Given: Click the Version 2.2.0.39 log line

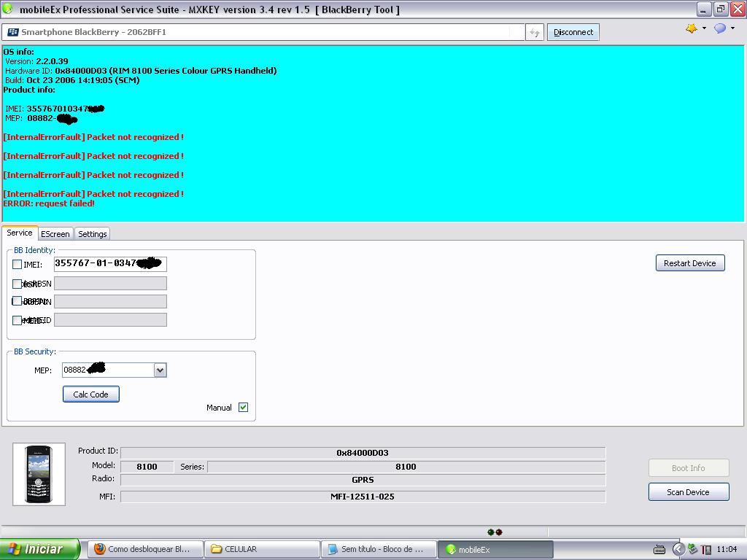Looking at the screenshot, I should point(36,61).
